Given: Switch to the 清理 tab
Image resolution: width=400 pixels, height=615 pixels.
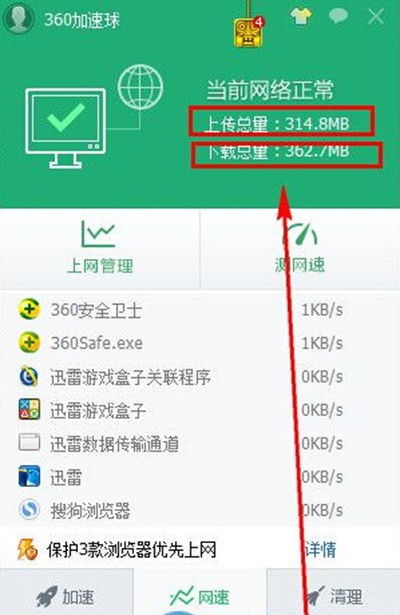Looking at the screenshot, I should coord(334,597).
